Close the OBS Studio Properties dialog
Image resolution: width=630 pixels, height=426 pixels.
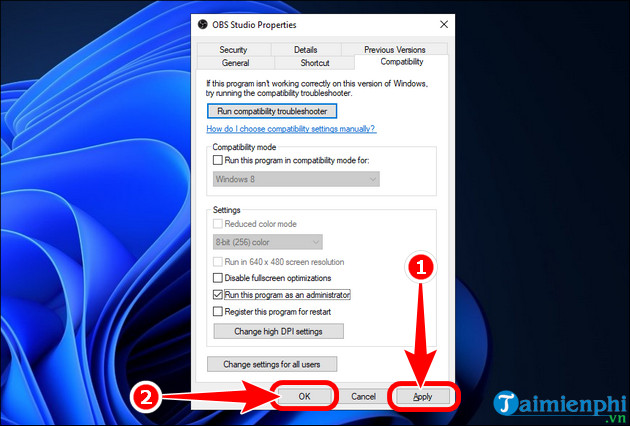click(444, 25)
